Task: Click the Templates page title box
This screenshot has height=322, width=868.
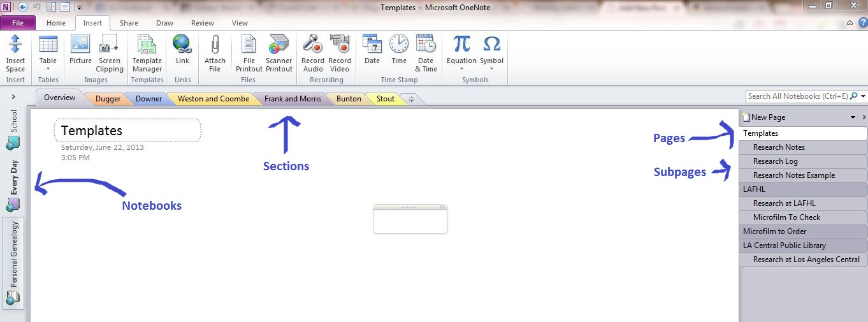Action: pos(127,130)
